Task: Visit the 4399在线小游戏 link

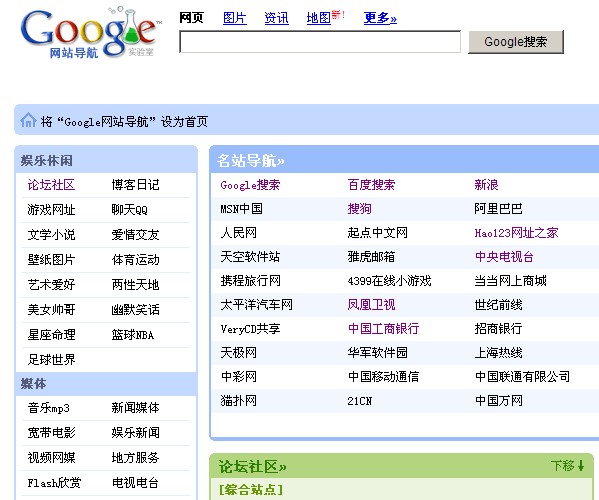Action: (389, 281)
